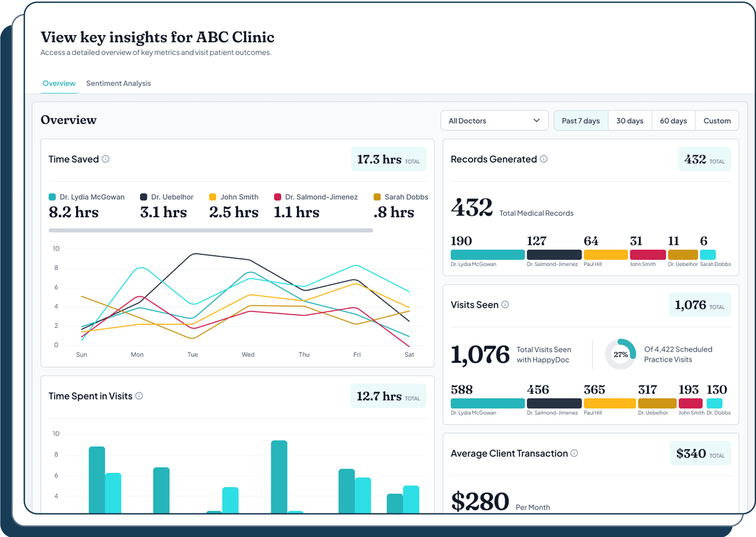Click Dr. Lydia McGowan's teal legend swatch
This screenshot has height=537, width=756.
tap(52, 197)
